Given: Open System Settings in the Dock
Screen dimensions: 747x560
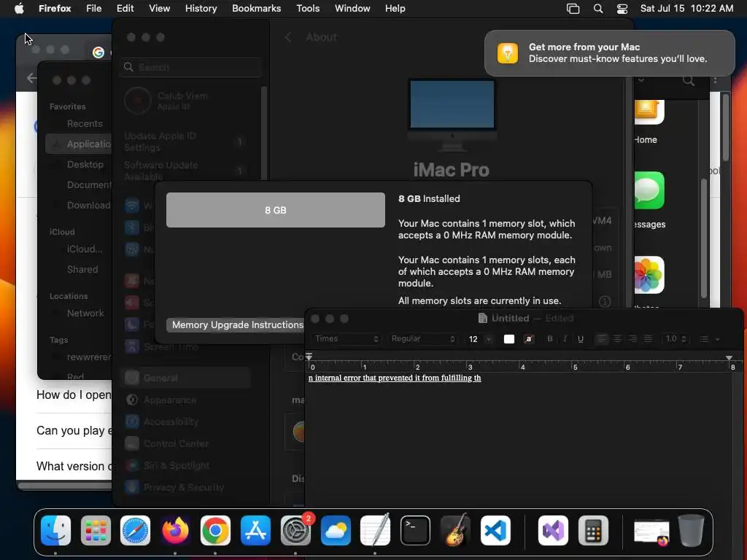Looking at the screenshot, I should [x=295, y=530].
